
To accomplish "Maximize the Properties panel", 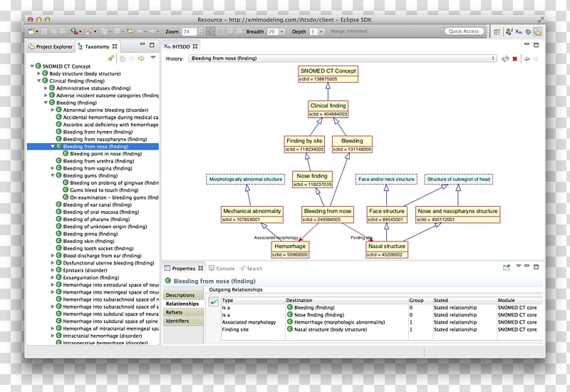I will 537,267.
